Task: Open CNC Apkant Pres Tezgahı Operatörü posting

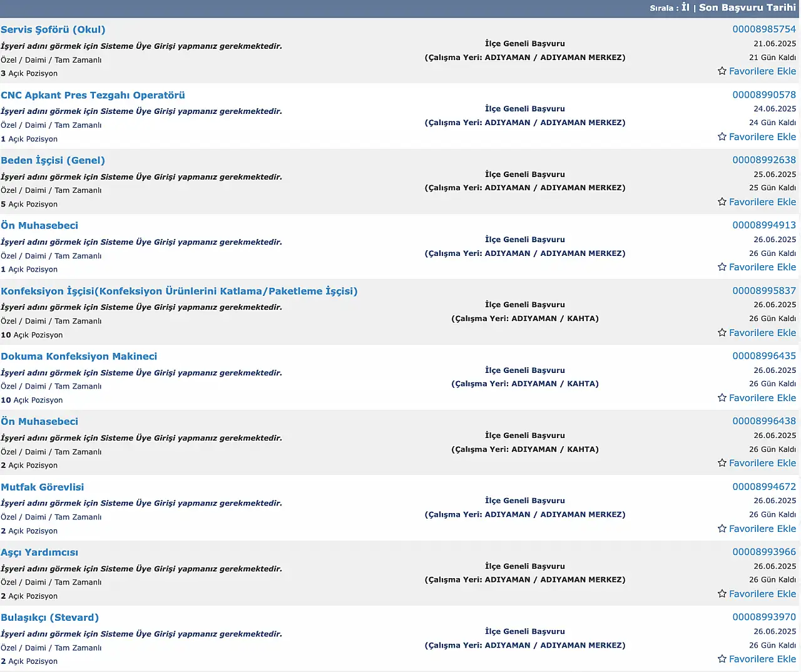Action: click(x=93, y=95)
